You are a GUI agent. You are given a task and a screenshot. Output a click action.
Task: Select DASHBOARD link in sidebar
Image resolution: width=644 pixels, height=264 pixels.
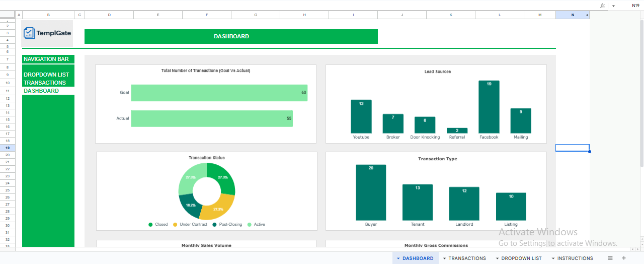(x=41, y=91)
